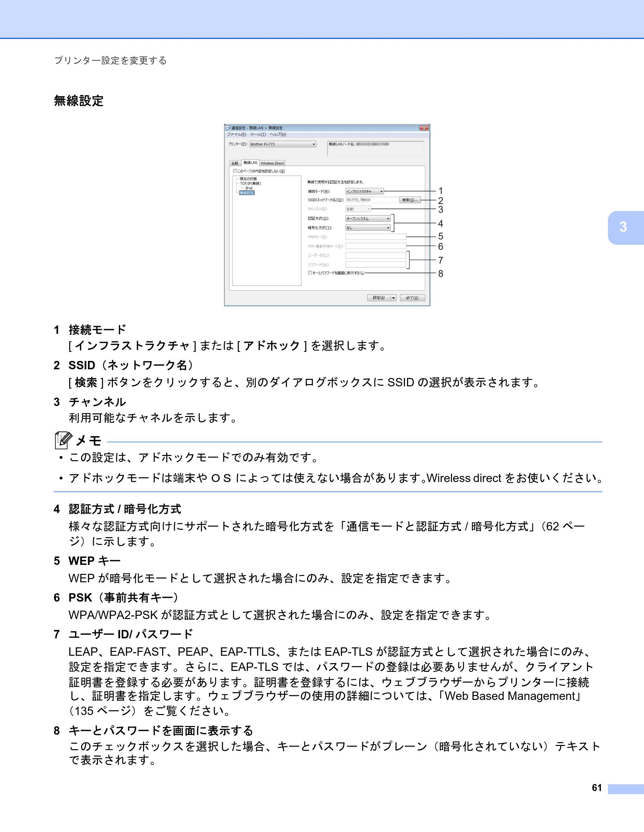This screenshot has height=832, width=644.
Task: Select 現在の状態 in the tree
Action: 248,179
